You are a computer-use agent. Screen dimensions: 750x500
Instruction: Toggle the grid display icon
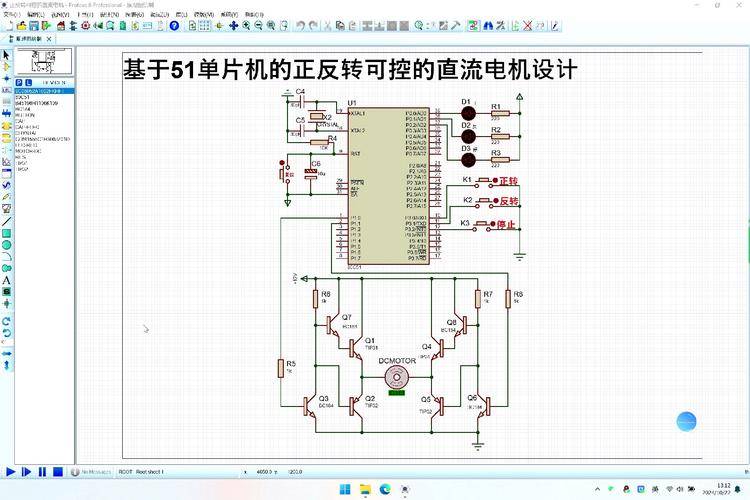[x=204, y=26]
